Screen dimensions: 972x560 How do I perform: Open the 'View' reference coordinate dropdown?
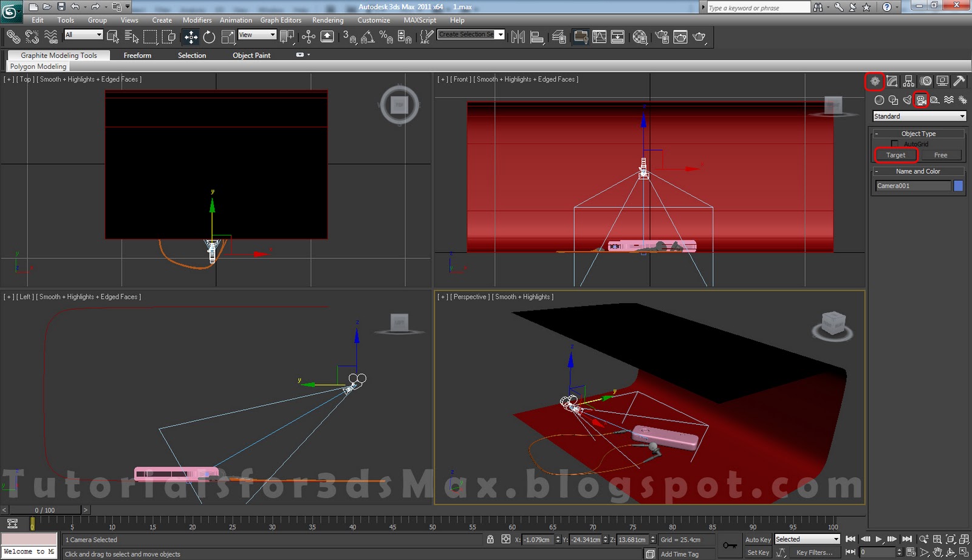[257, 35]
